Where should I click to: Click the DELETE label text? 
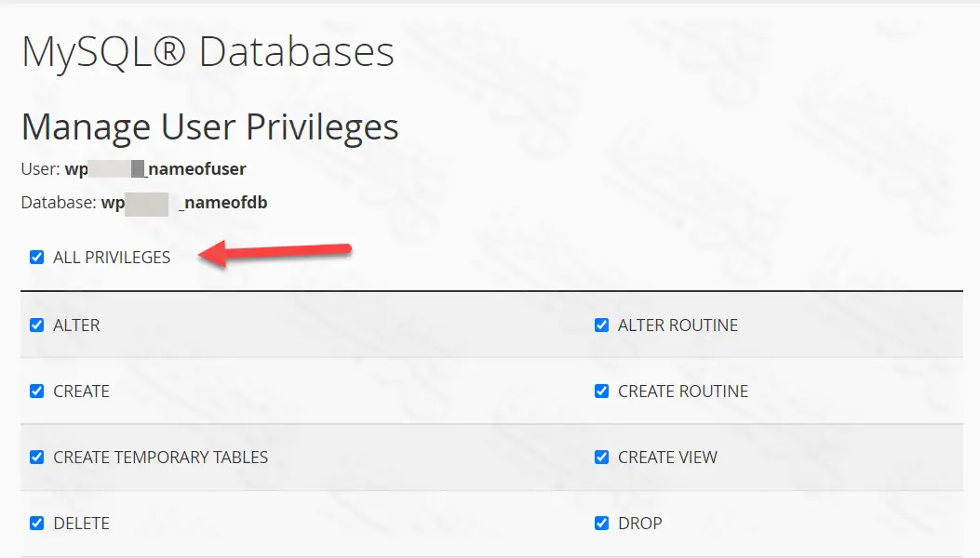pos(81,524)
